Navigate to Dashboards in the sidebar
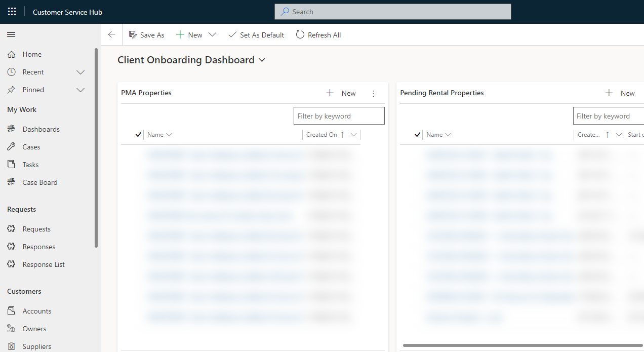Viewport: 644px width, 352px height. point(41,129)
